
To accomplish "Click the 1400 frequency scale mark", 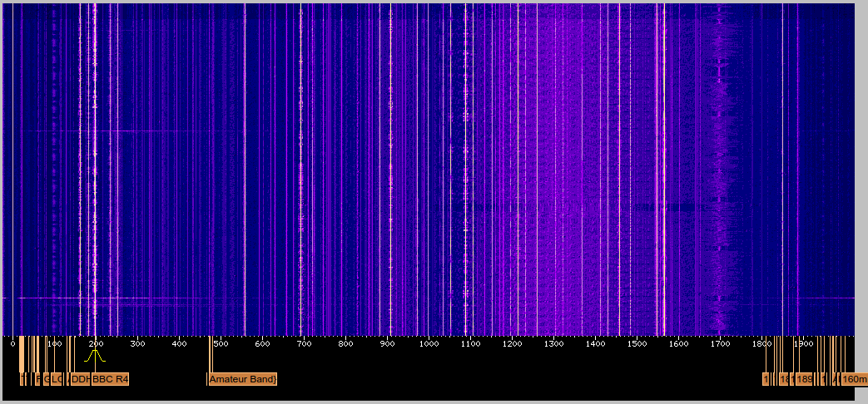I will tap(595, 343).
